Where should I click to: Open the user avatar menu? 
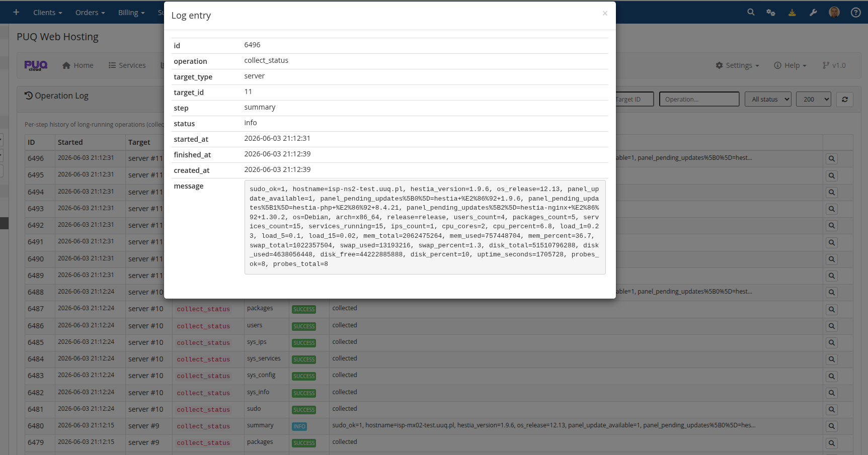point(834,12)
